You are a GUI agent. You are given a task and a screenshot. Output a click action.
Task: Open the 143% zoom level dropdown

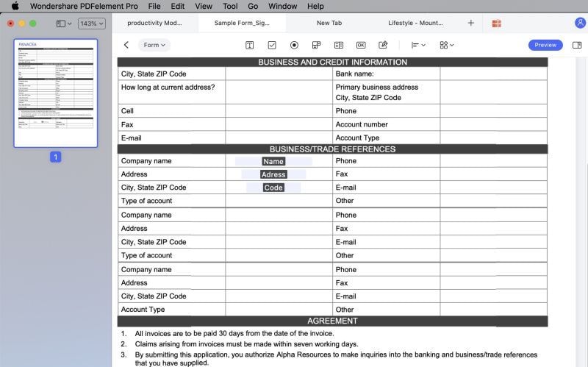91,24
